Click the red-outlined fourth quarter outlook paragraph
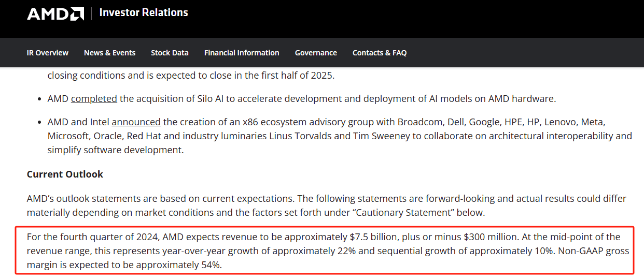Screen dimensions: 644x279 click(x=325, y=251)
